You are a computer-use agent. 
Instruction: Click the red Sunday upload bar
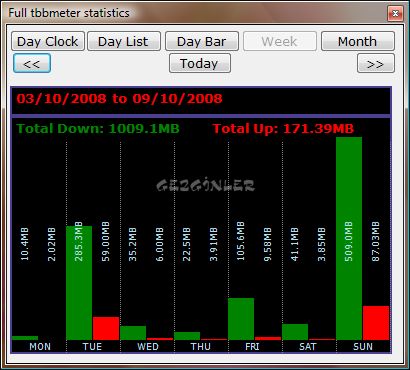(x=376, y=323)
